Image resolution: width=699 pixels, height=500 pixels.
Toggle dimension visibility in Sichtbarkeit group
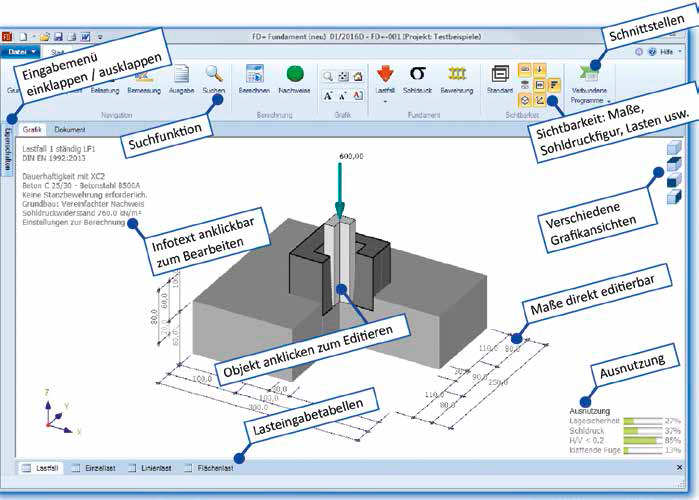525,70
